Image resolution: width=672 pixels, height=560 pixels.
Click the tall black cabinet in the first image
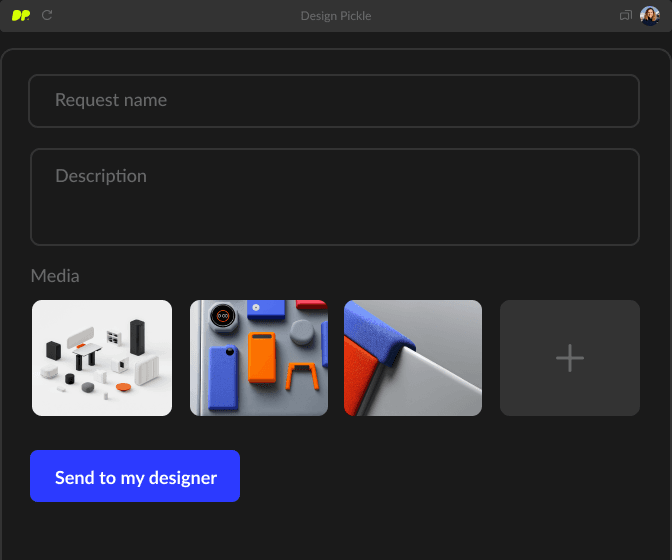pyautogui.click(x=138, y=337)
